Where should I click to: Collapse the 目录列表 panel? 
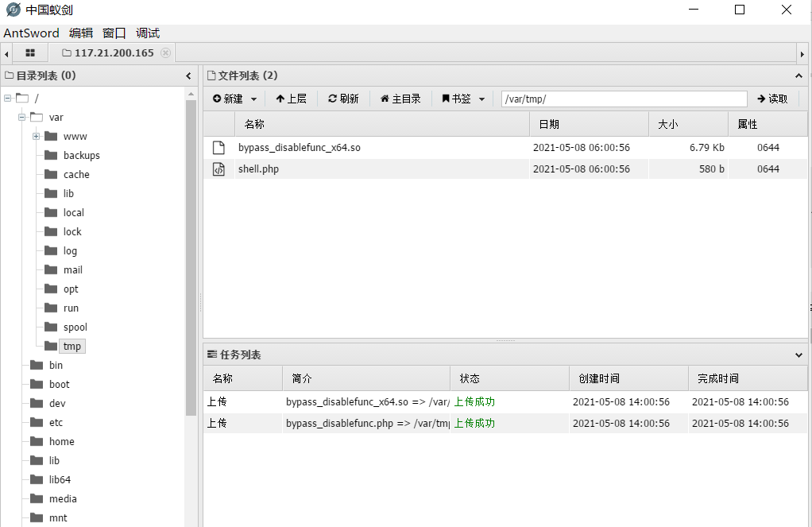point(188,76)
